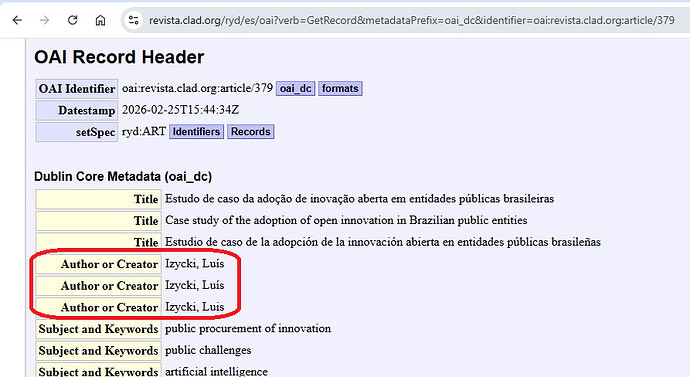This screenshot has height=377, width=690.
Task: Select keyword 'artificial intelligence'
Action: [x=217, y=371]
